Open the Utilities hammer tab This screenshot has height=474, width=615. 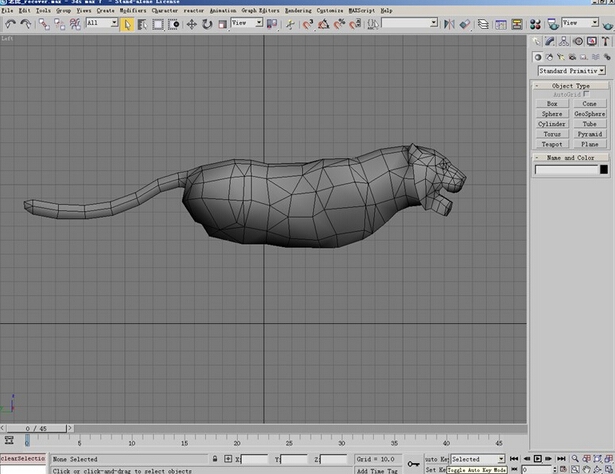(x=606, y=41)
